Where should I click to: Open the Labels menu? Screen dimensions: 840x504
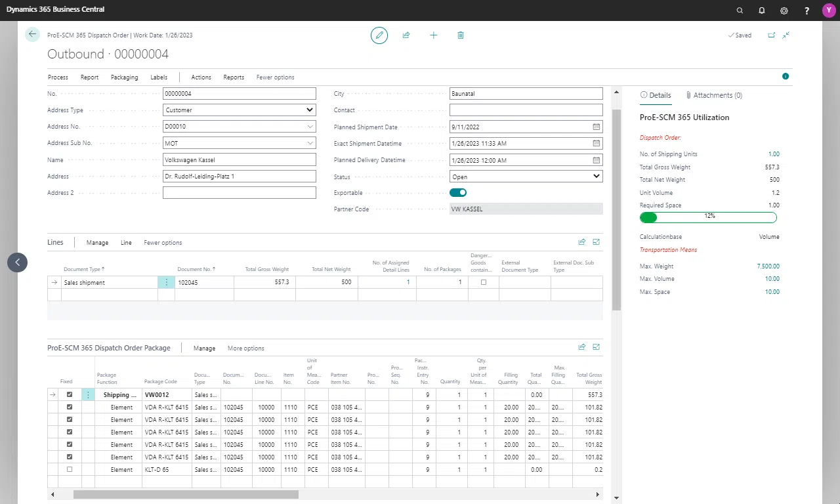[159, 77]
